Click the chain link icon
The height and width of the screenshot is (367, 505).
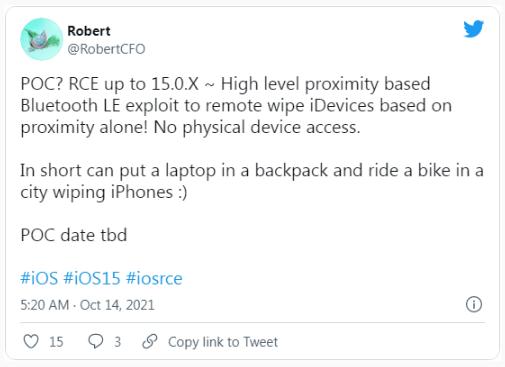150,341
